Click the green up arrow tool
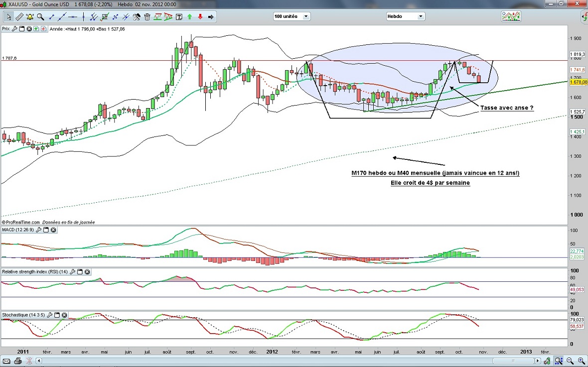This screenshot has height=367, width=588. (190, 17)
